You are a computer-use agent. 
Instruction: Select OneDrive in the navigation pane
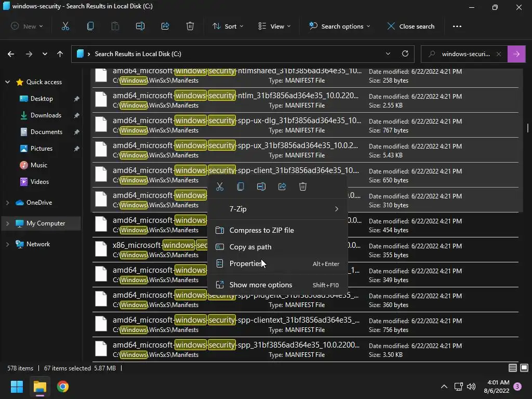click(39, 203)
